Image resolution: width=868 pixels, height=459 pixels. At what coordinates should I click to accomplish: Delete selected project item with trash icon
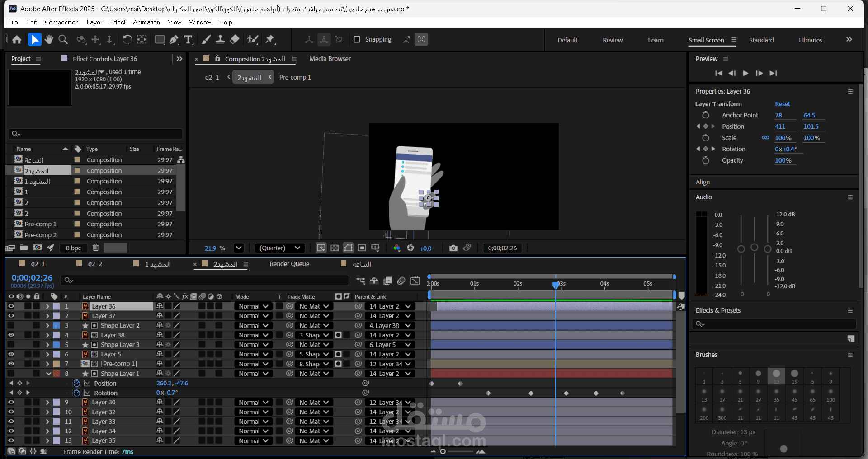95,248
